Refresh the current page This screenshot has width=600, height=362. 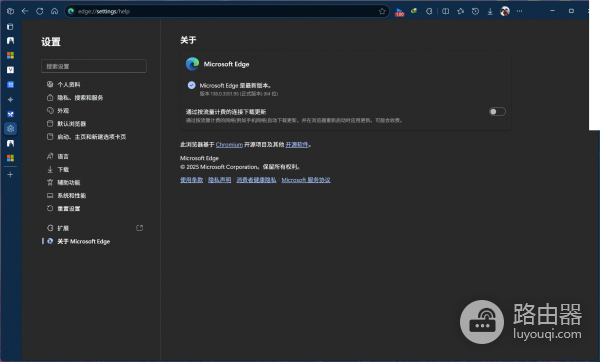coord(39,11)
